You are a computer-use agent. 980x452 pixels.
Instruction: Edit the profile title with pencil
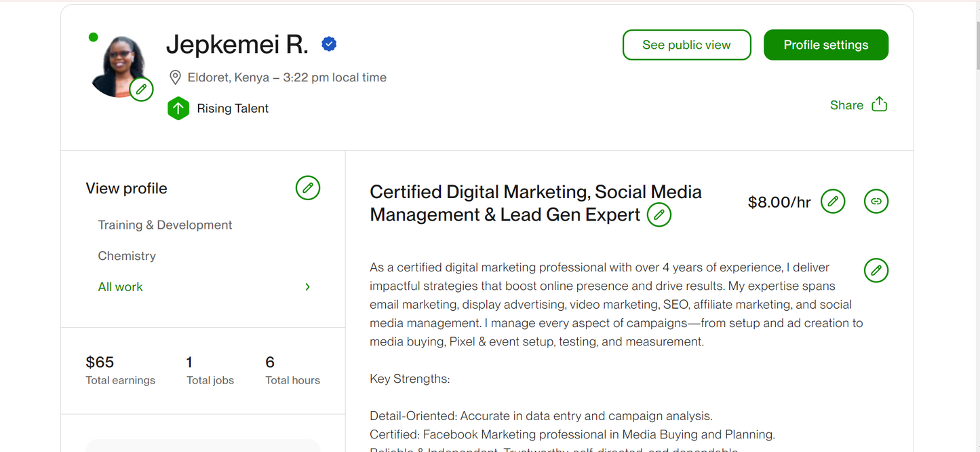pyautogui.click(x=659, y=215)
